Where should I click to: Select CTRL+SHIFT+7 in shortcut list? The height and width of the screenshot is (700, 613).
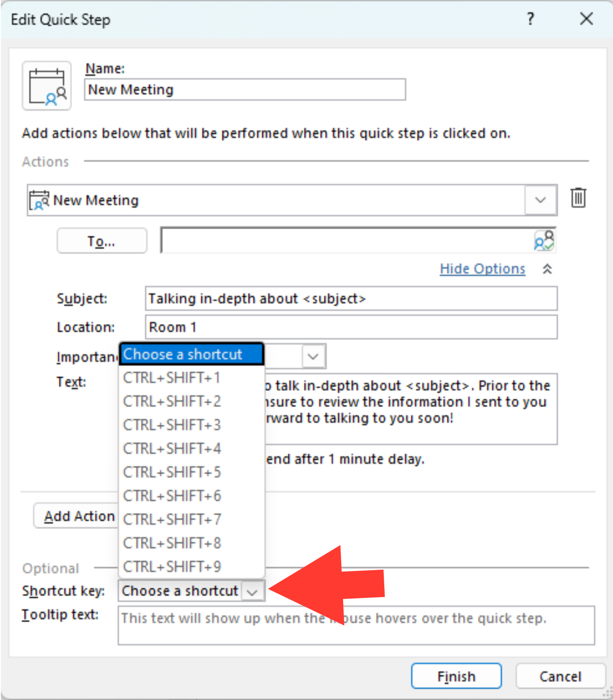click(x=192, y=520)
